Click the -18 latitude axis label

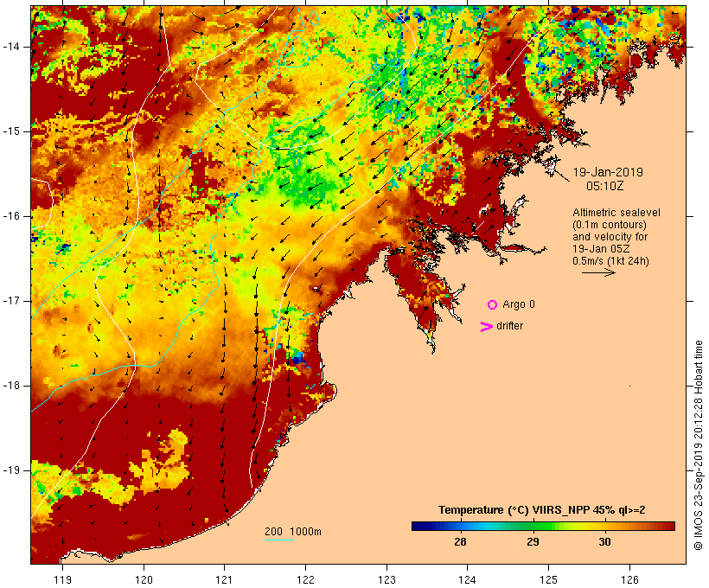pyautogui.click(x=11, y=386)
